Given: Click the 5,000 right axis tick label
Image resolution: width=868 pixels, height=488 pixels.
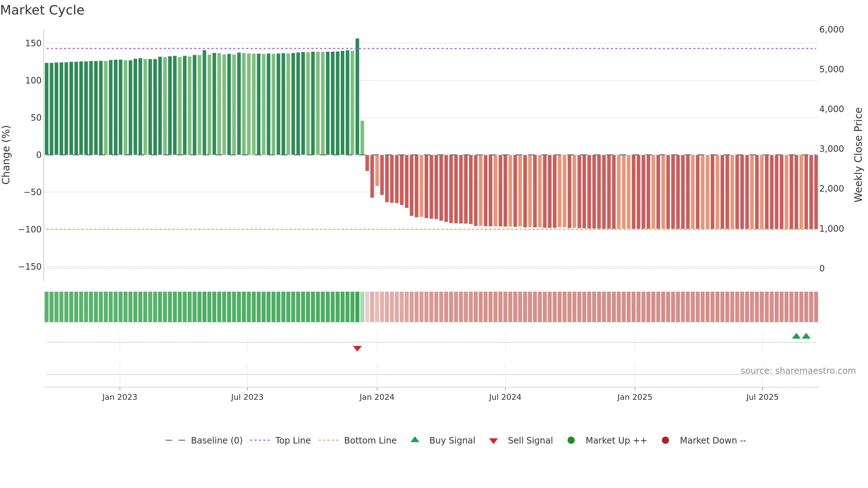Looking at the screenshot, I should [831, 69].
